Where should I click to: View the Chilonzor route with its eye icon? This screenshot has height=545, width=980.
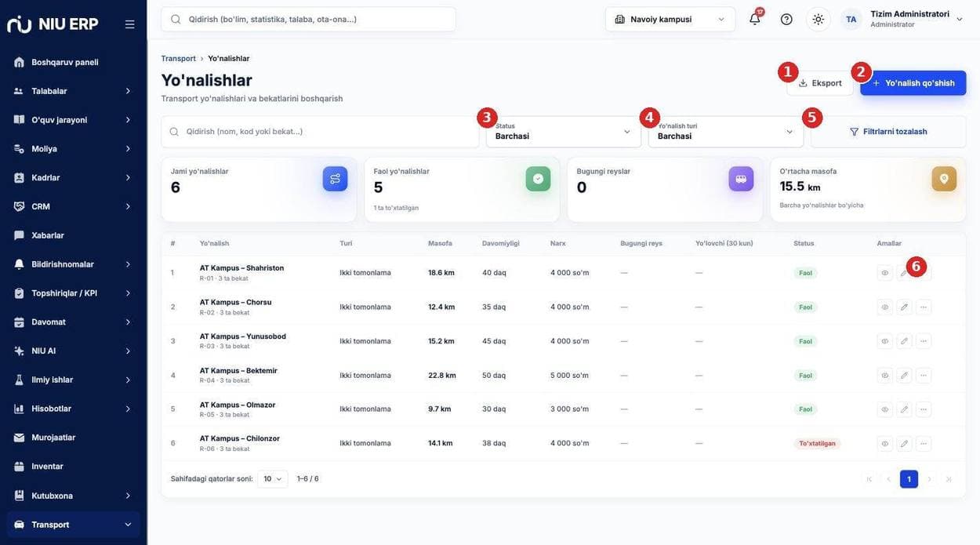(x=885, y=444)
